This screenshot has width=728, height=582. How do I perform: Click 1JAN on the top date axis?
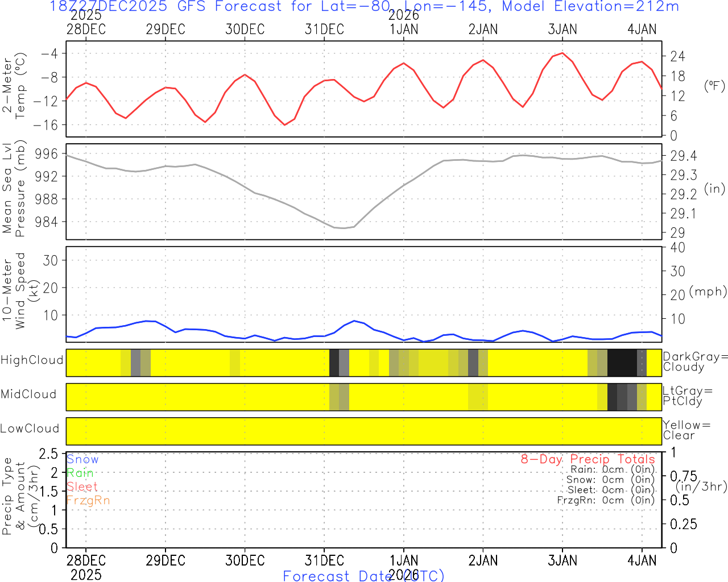[x=404, y=30]
